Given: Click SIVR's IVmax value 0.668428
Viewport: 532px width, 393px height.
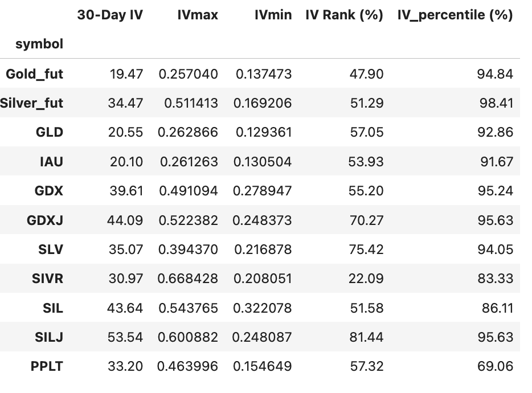Looking at the screenshot, I should click(x=188, y=279).
